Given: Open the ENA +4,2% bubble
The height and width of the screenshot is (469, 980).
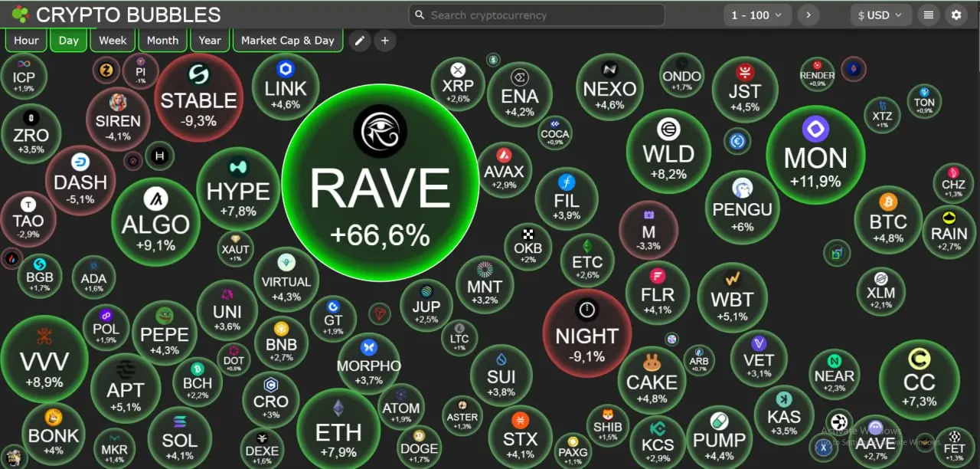Looking at the screenshot, I should (x=520, y=94).
